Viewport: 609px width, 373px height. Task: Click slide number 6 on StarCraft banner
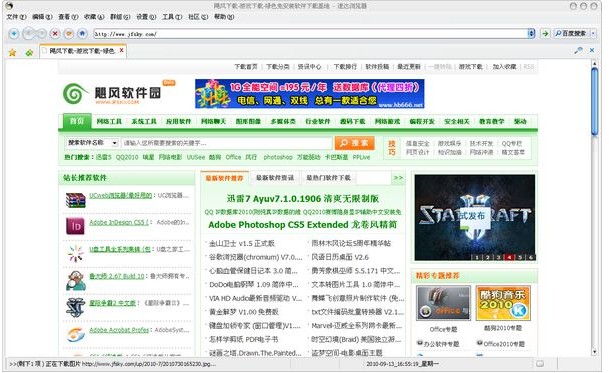click(531, 257)
